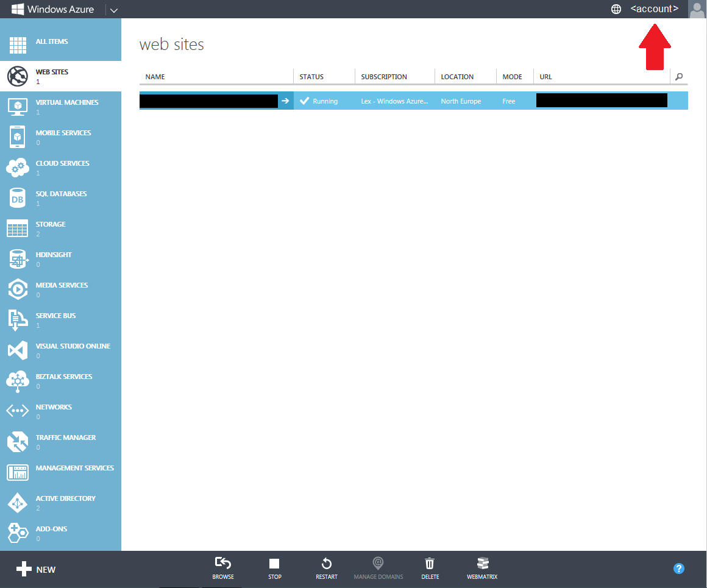The image size is (707, 588).
Task: Open BizTalk Services cloud icon
Action: pyautogui.click(x=18, y=381)
